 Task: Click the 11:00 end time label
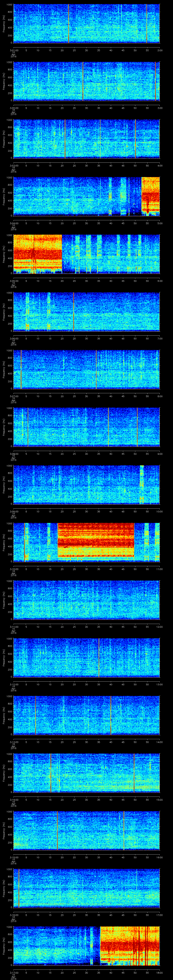click(159, 569)
